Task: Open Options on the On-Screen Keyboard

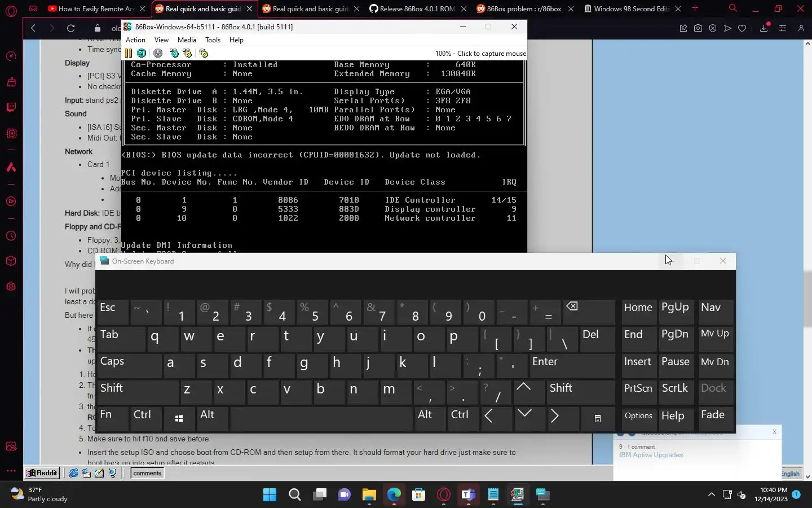Action: coord(638,419)
